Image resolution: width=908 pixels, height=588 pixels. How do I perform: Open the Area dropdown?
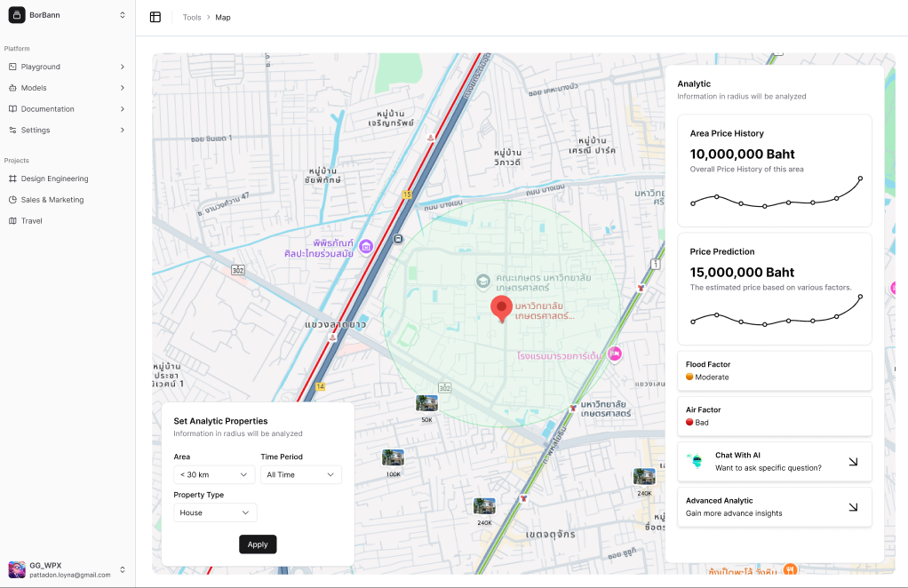[x=214, y=475]
